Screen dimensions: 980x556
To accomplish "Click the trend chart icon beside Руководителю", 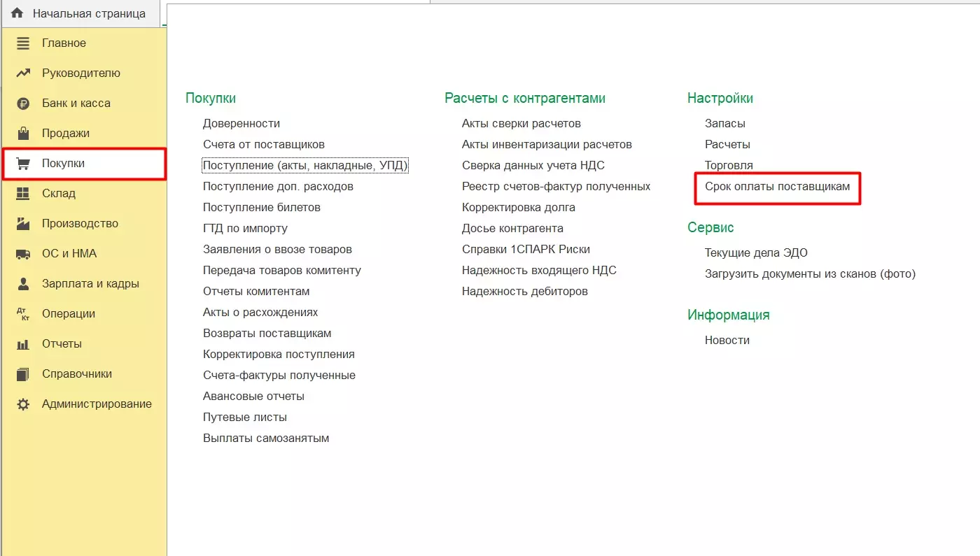I will coord(23,73).
